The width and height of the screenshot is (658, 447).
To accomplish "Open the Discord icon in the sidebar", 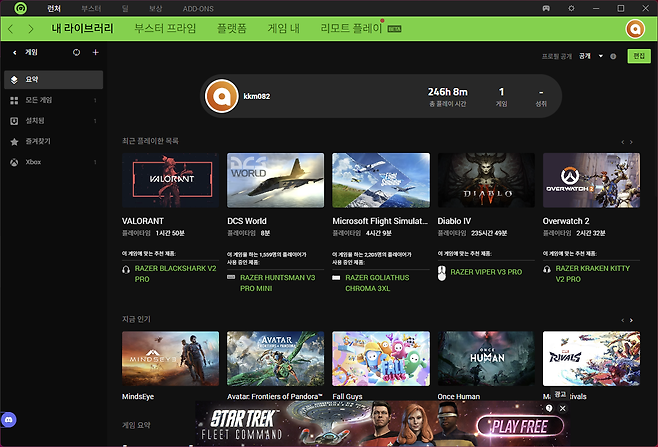I will pos(9,417).
